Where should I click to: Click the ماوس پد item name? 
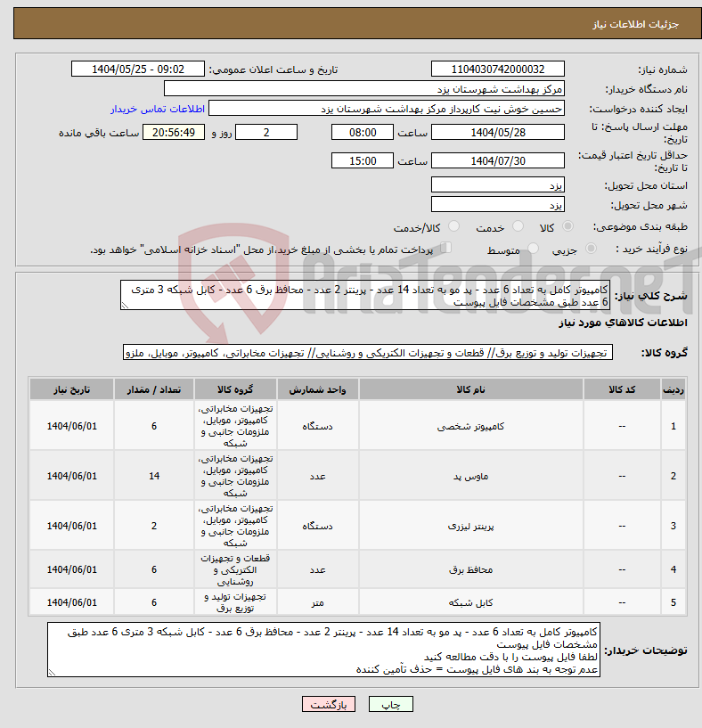(x=470, y=476)
